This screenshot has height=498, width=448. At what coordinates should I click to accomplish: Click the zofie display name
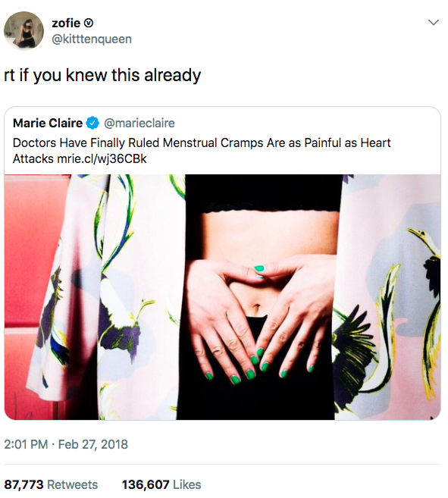[x=66, y=23]
